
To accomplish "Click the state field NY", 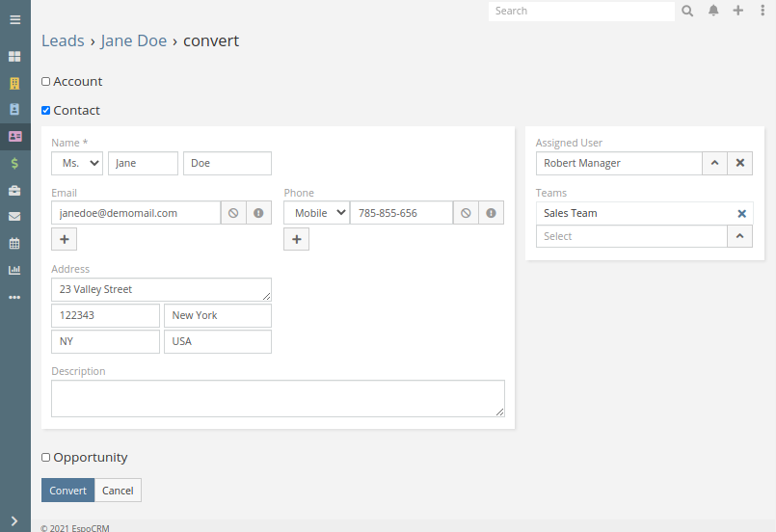I will coord(105,341).
